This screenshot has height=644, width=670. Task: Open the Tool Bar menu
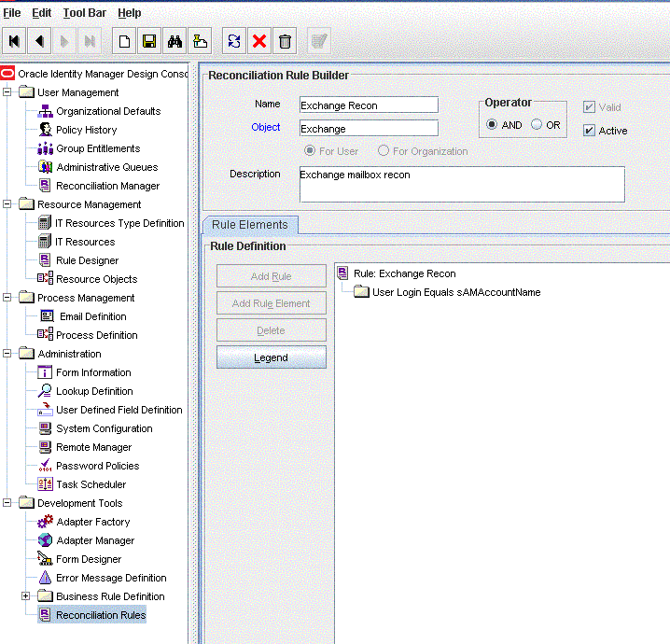click(84, 13)
